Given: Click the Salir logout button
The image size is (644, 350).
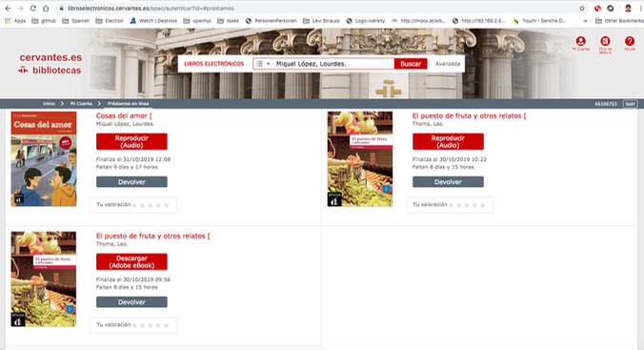Looking at the screenshot, I should 631,104.
